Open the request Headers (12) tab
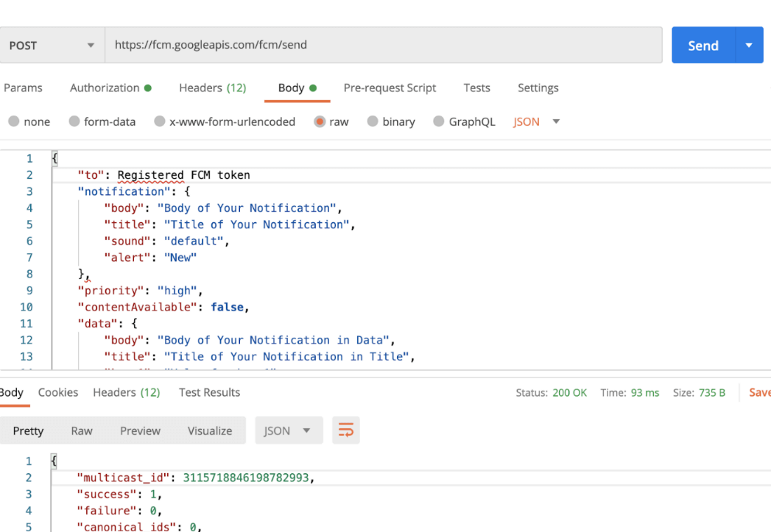This screenshot has height=532, width=771. [x=212, y=88]
